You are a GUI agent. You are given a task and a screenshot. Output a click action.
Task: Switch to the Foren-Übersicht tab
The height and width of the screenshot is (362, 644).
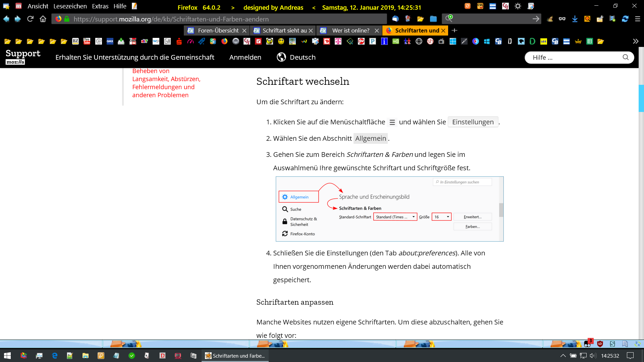tap(218, 31)
